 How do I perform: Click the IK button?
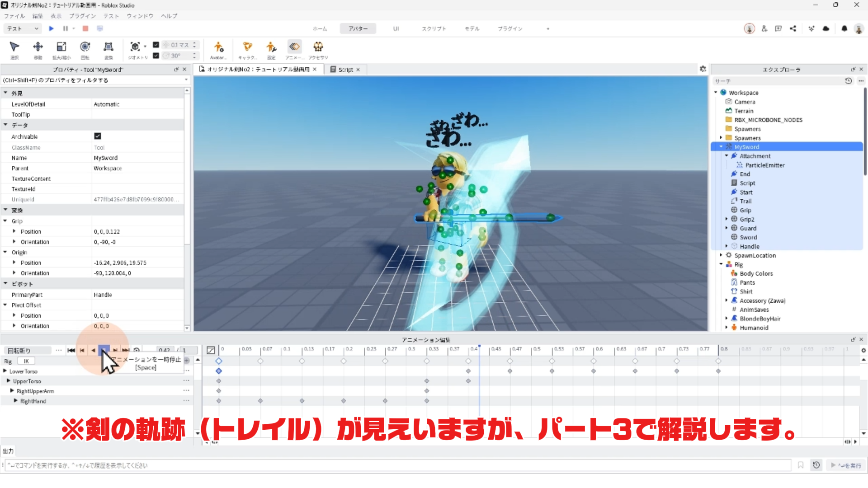pos(26,361)
